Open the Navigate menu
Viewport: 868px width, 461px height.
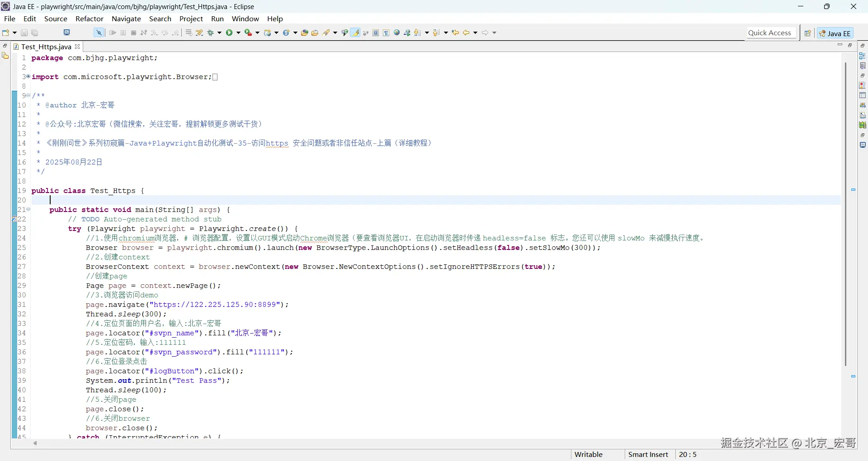126,19
